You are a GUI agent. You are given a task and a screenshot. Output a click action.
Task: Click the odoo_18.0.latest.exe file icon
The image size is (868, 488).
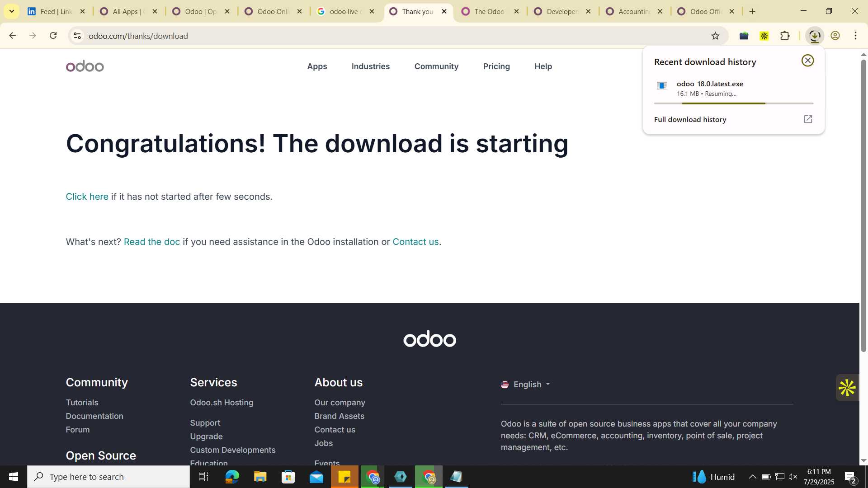coord(662,86)
